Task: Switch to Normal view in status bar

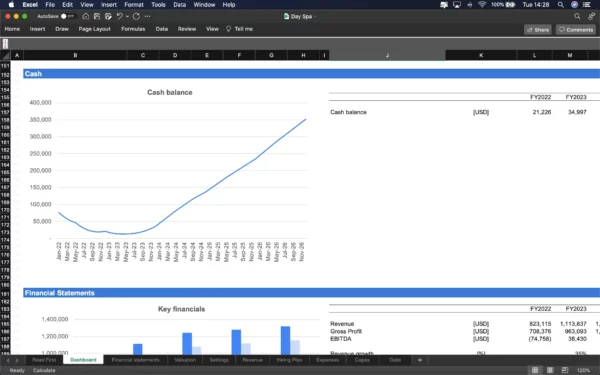Action: click(x=535, y=370)
